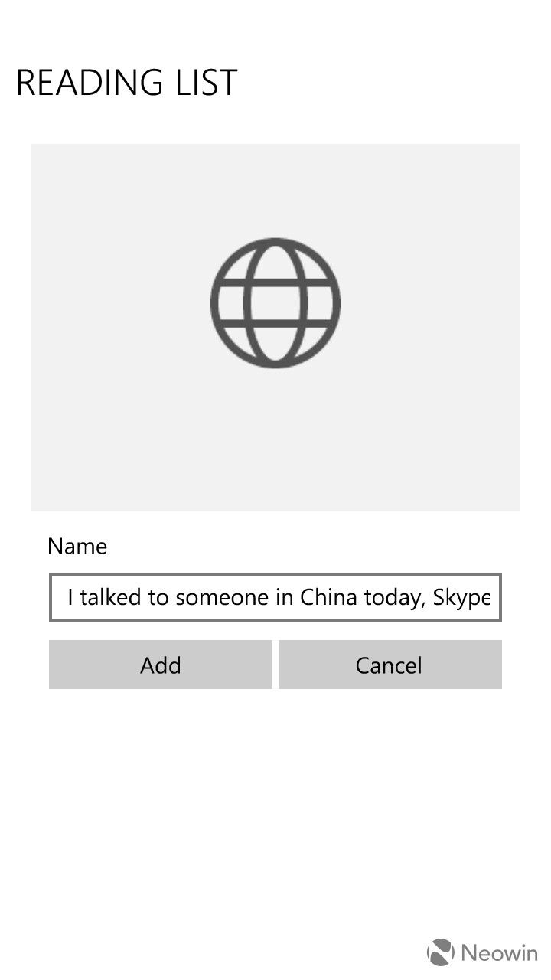The width and height of the screenshot is (551, 980).
Task: Place cursor on the word "China" in Name
Action: [328, 597]
